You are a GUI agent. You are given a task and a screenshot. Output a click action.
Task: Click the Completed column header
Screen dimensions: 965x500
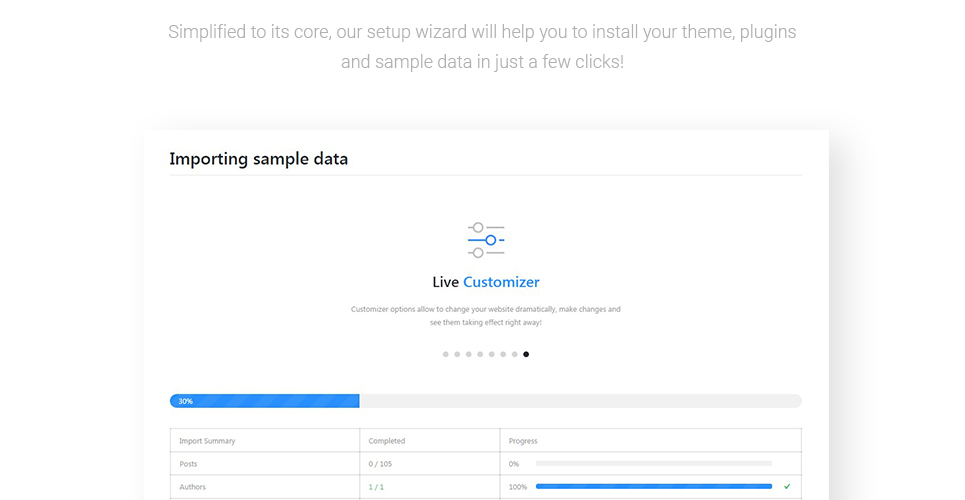pyautogui.click(x=386, y=441)
